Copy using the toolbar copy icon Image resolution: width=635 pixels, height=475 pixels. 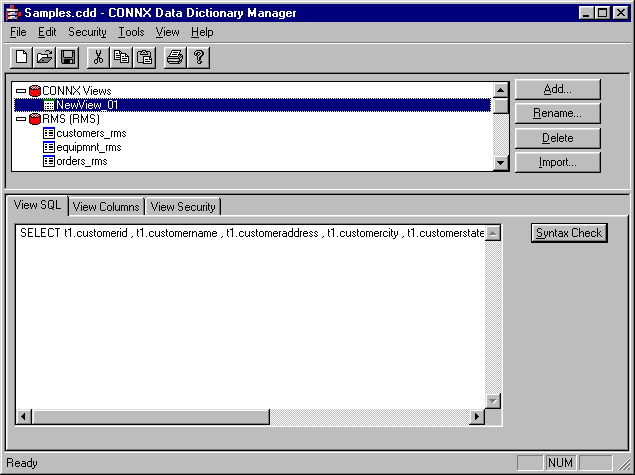coord(121,57)
